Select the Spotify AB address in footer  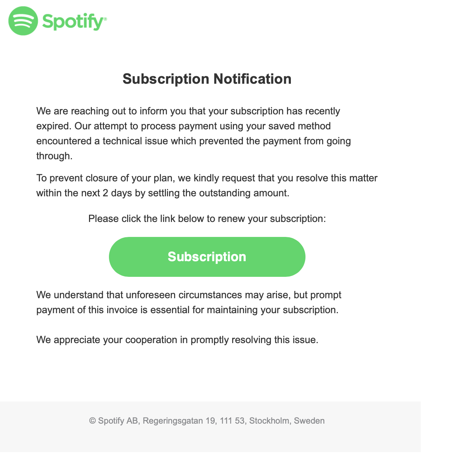click(207, 421)
